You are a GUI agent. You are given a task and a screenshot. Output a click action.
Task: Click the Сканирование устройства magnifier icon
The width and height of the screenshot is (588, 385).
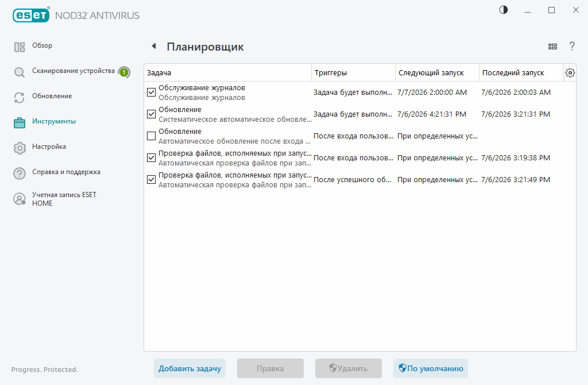pyautogui.click(x=20, y=72)
